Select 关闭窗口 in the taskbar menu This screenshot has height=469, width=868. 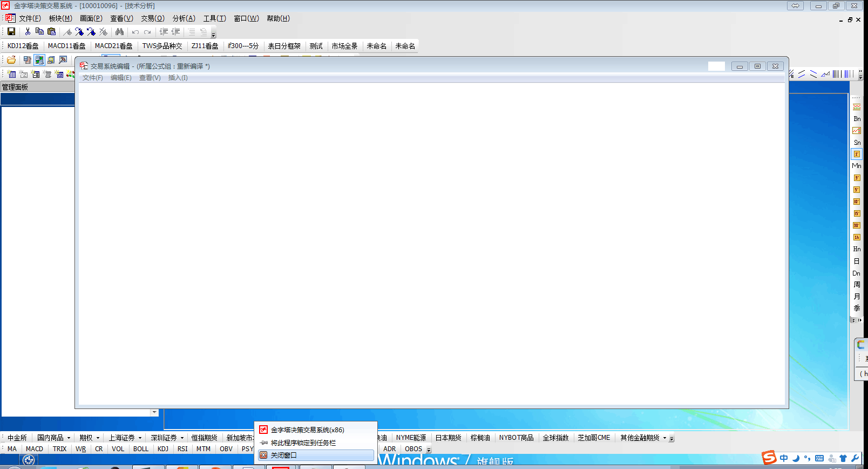point(283,455)
